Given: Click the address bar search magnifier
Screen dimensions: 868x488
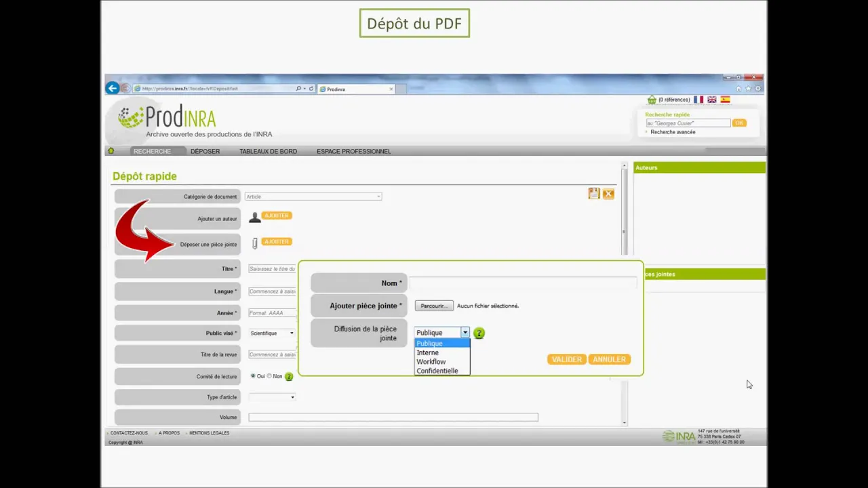Looking at the screenshot, I should 298,89.
